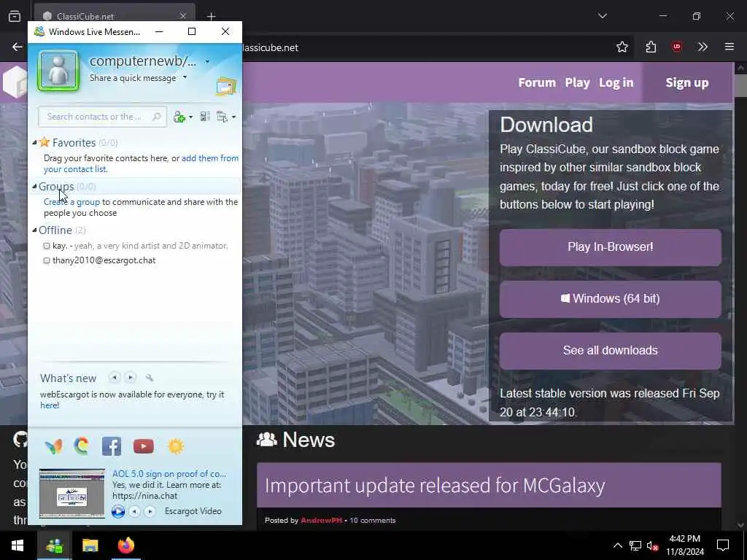Open the mail inbox icon in Messenger

(226, 86)
